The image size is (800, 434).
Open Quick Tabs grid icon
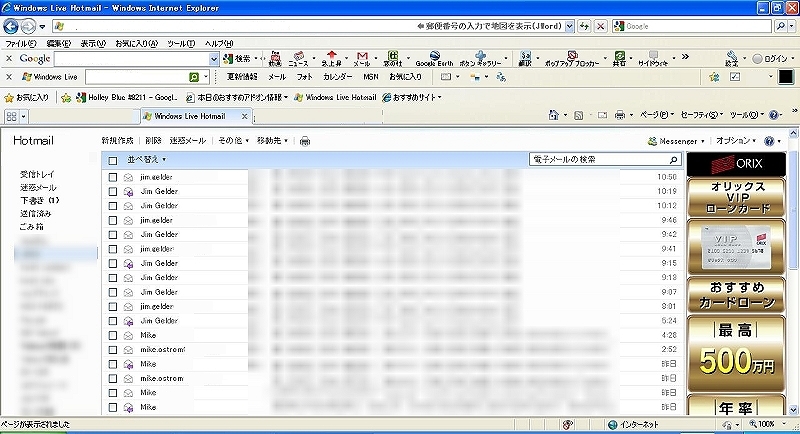(11, 116)
